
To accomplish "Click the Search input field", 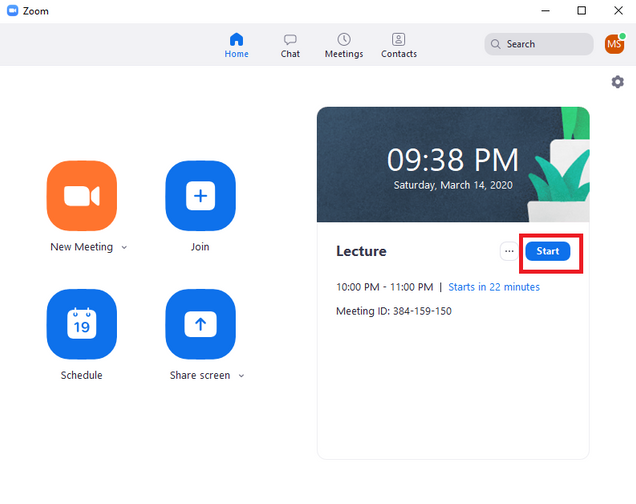I will [540, 44].
